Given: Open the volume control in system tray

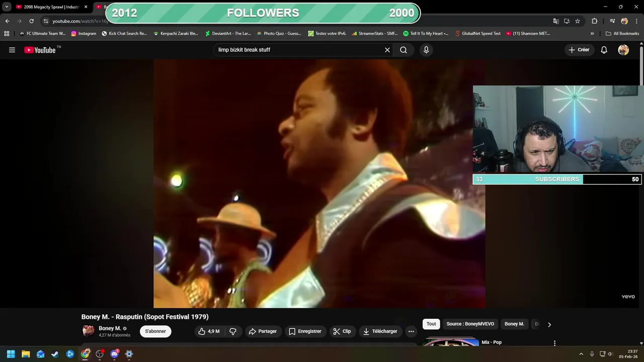Looking at the screenshot, I should click(x=610, y=354).
